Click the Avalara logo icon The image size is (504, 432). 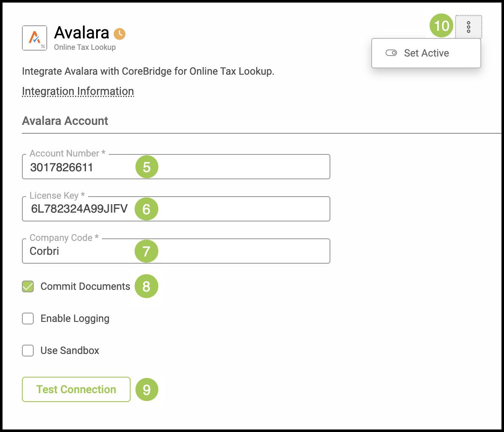click(35, 38)
